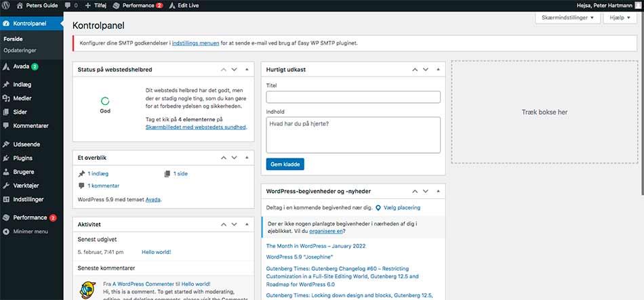This screenshot has height=300, width=644.
Task: Collapse the Et overblik panel
Action: [247, 158]
